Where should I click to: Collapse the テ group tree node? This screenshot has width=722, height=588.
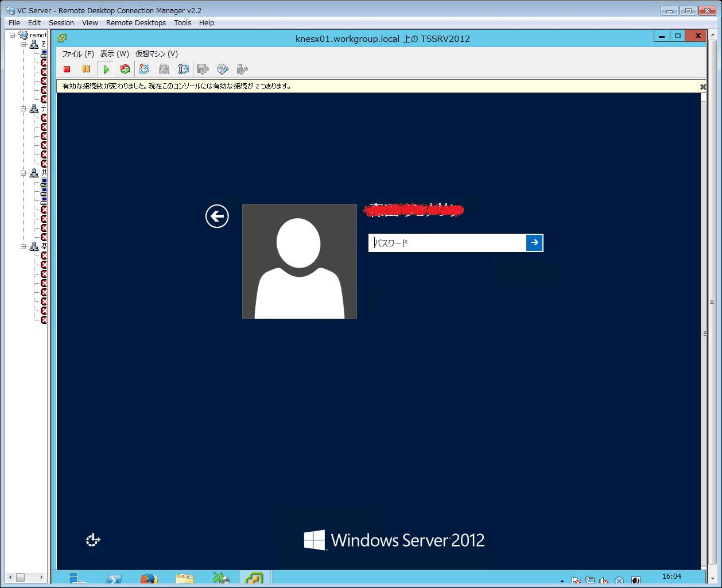coord(24,109)
